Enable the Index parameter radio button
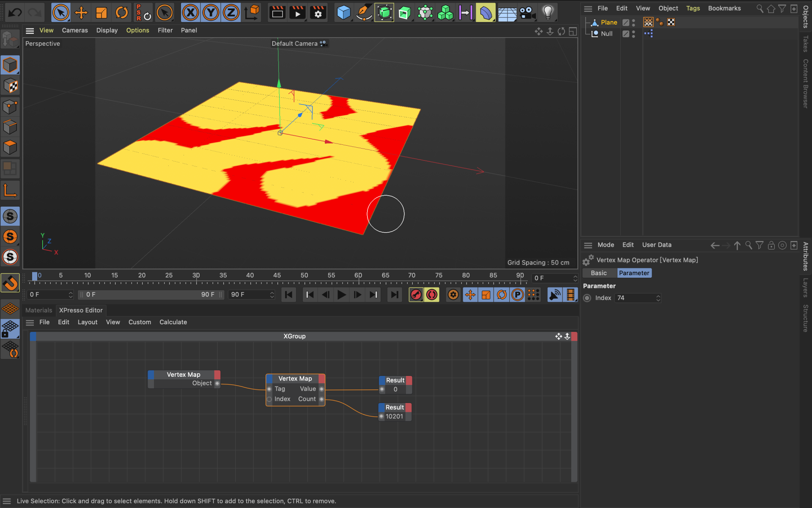This screenshot has width=812, height=508. [x=587, y=298]
